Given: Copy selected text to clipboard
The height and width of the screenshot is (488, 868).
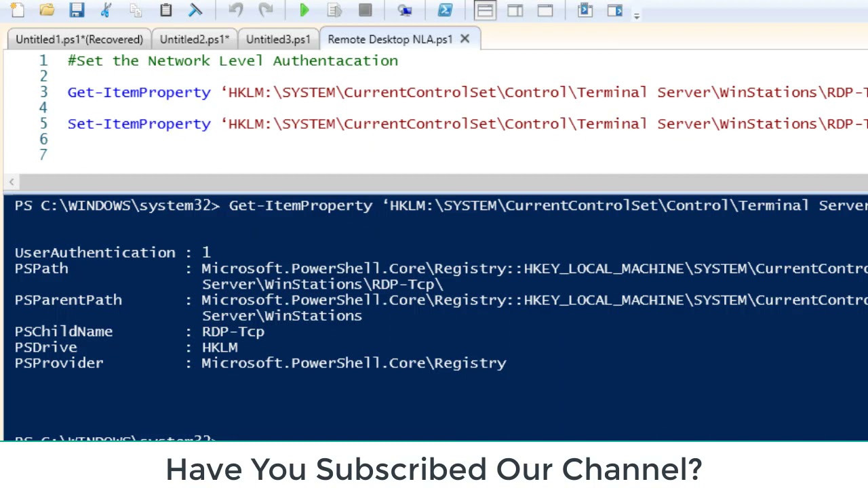Looking at the screenshot, I should (x=136, y=10).
